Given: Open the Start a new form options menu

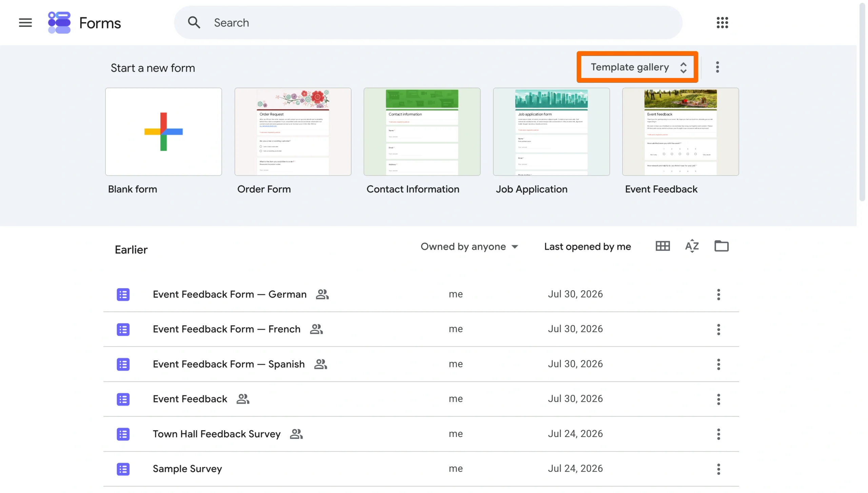Looking at the screenshot, I should point(717,67).
